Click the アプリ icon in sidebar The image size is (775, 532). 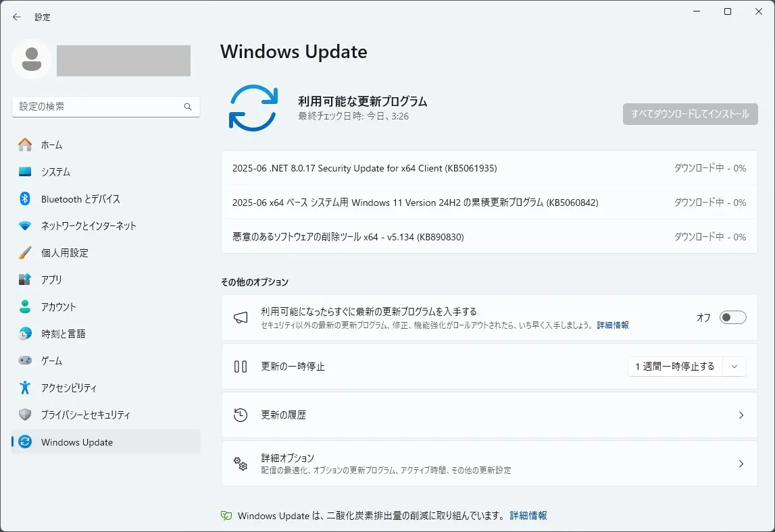click(x=25, y=280)
